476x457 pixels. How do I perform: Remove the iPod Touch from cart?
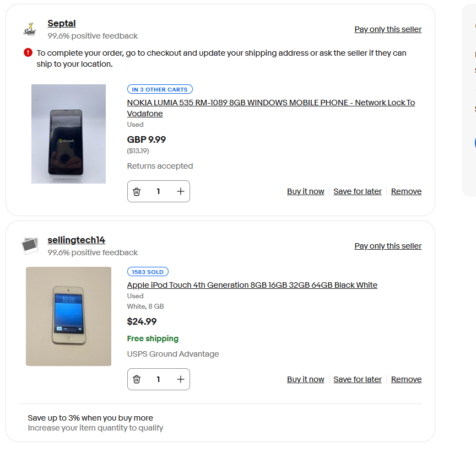406,379
